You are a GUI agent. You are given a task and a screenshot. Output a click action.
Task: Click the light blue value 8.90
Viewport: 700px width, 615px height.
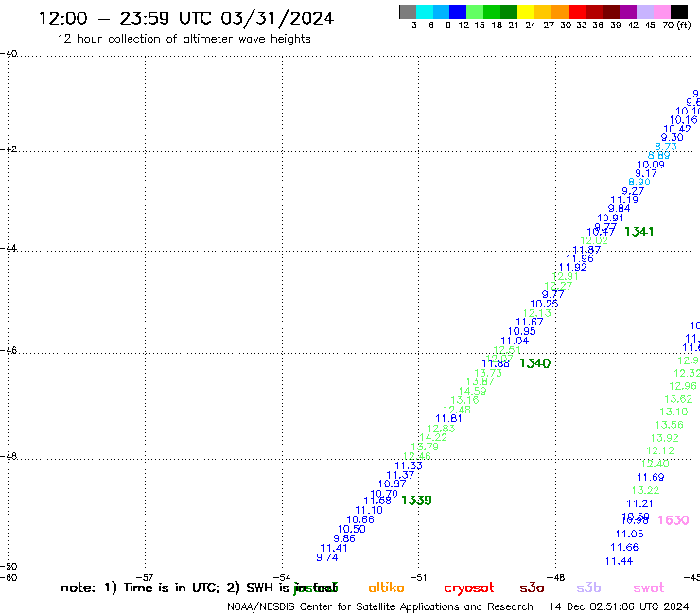tap(639, 182)
